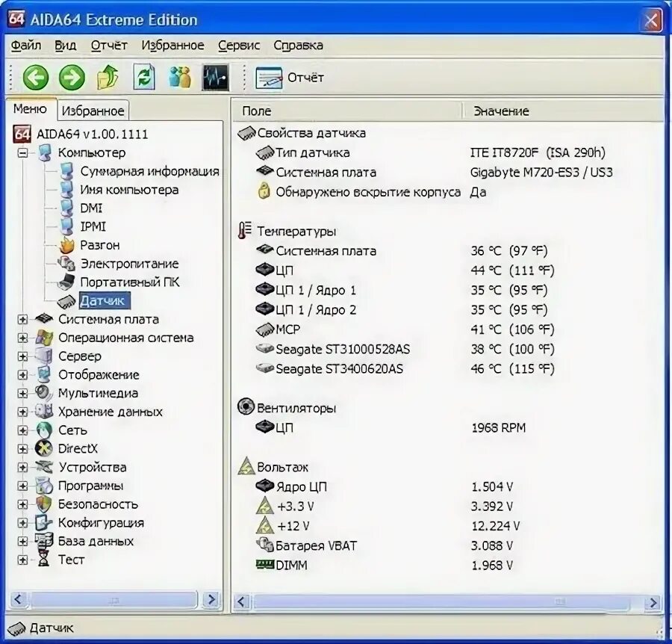Image resolution: width=672 pixels, height=644 pixels.
Task: Click the DirectX icon in tree
Action: pos(44,449)
